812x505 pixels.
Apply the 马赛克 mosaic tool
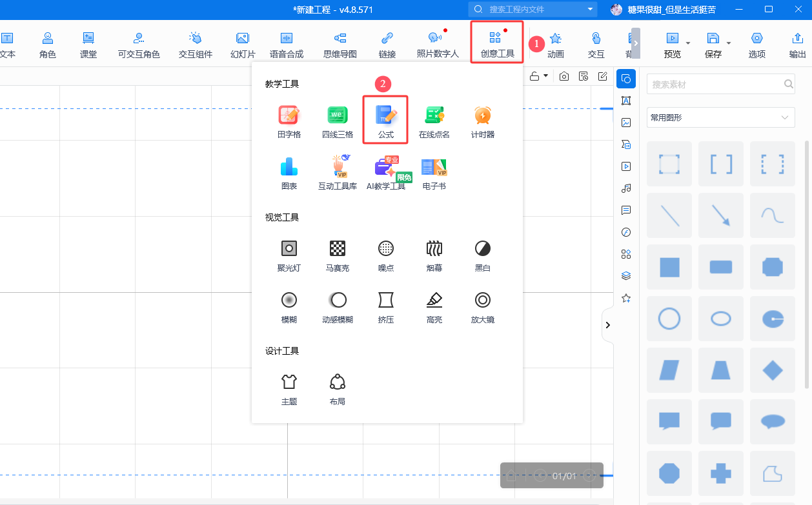337,253
